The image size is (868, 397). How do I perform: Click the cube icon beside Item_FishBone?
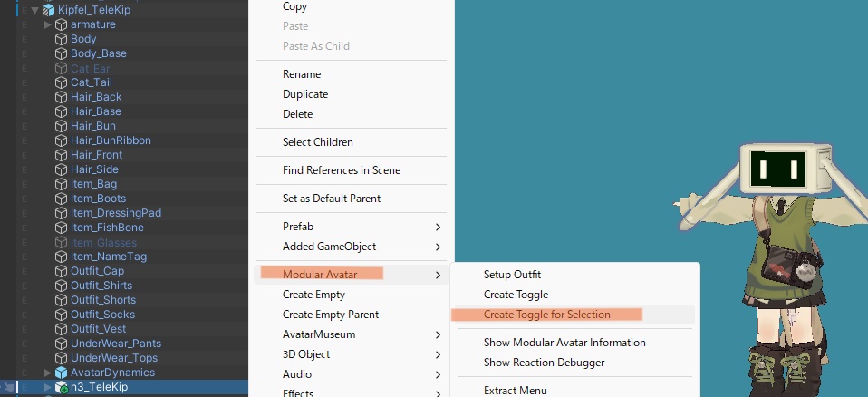click(62, 228)
